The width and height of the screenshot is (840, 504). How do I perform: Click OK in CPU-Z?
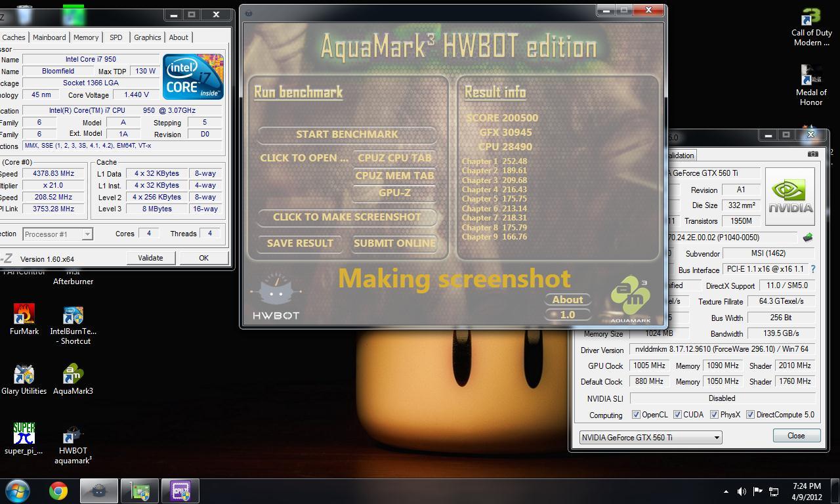pyautogui.click(x=203, y=258)
